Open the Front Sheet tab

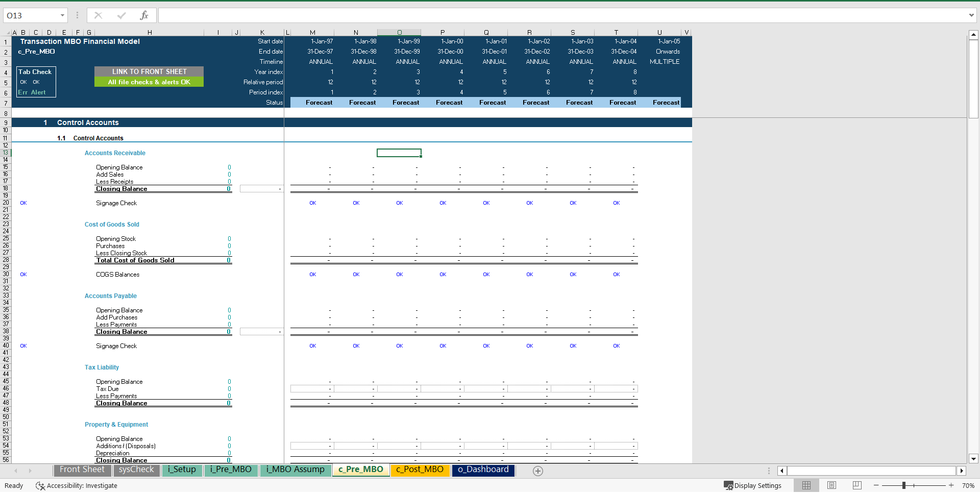pos(82,470)
